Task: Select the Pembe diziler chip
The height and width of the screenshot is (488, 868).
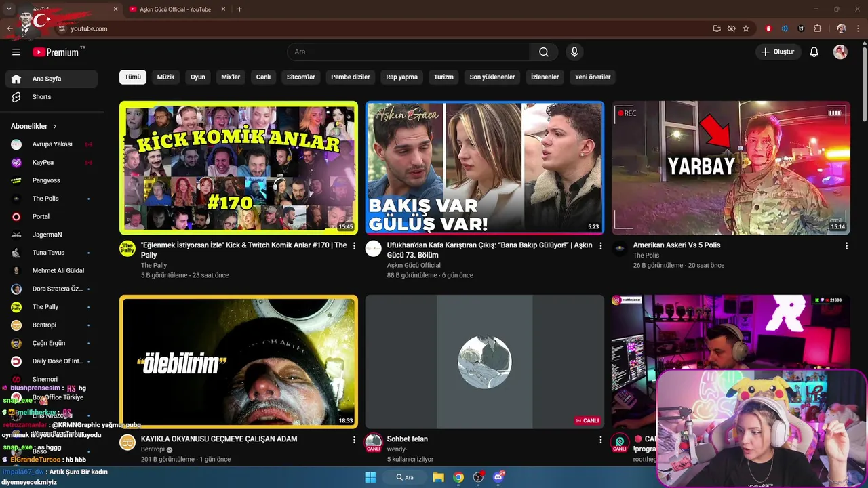Action: [x=351, y=77]
